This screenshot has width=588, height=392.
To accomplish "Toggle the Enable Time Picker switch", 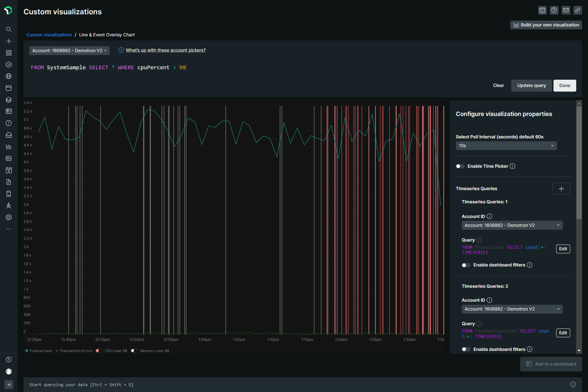I will click(460, 166).
